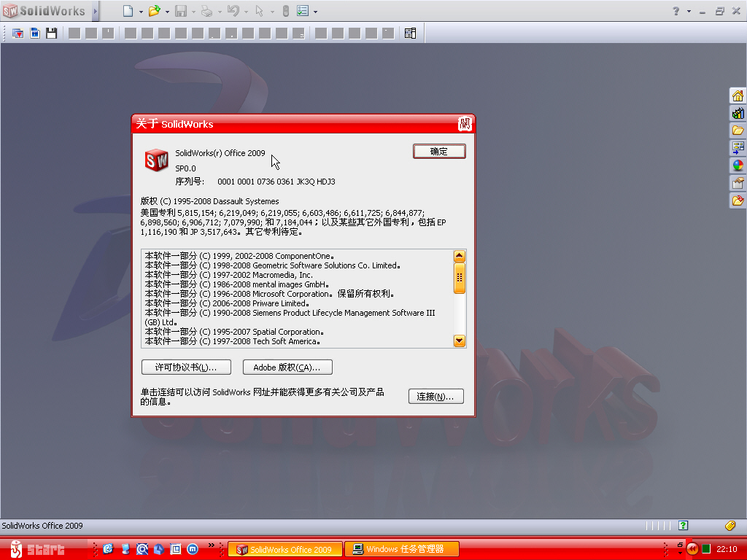Open SolidWorks Resources home icon in task pane

point(738,96)
